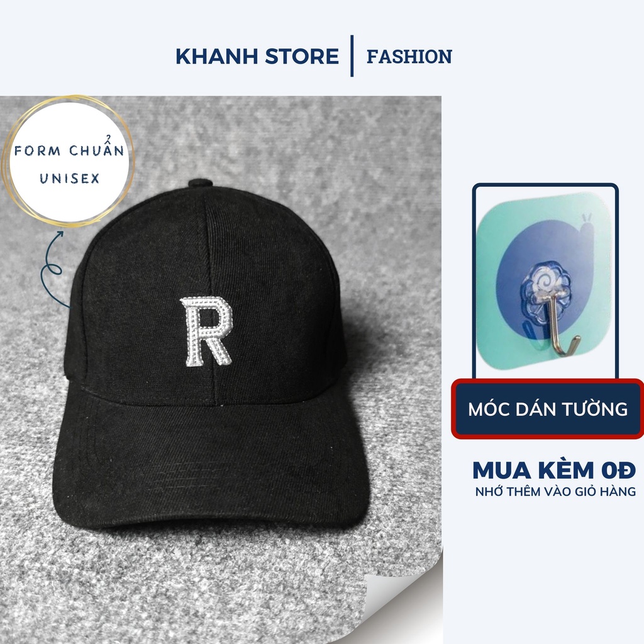This screenshot has height=644, width=644.
Task: Click the vertical divider bar in header
Action: coord(352,56)
